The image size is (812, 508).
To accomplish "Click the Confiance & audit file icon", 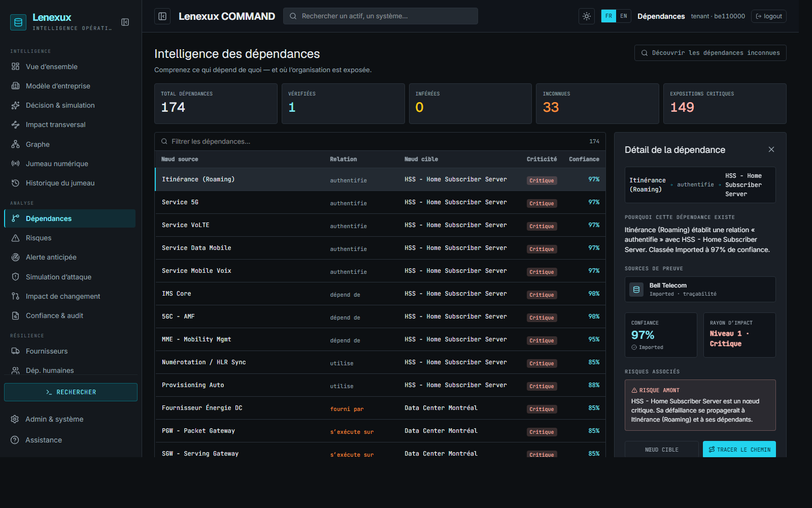I will 16,315.
